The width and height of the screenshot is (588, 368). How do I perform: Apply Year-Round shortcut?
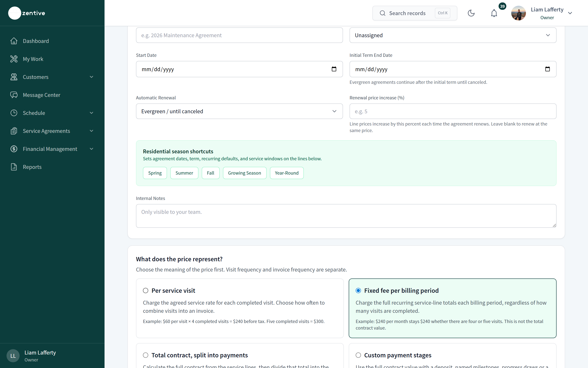coord(287,173)
